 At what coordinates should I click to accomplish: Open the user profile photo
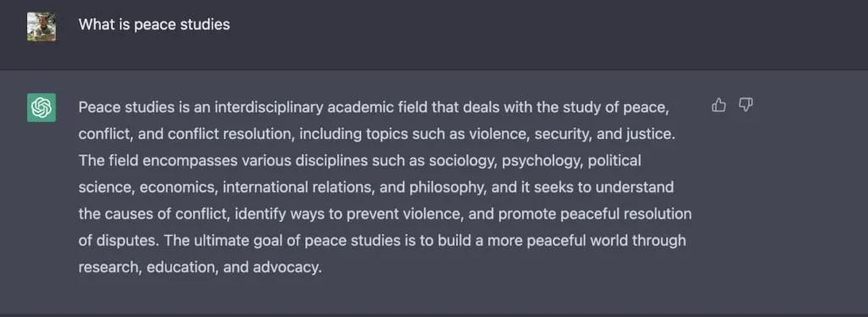42,26
